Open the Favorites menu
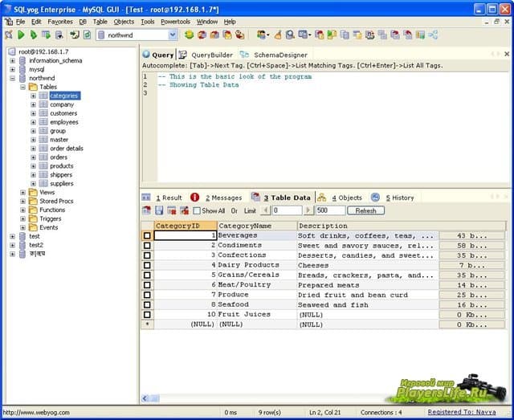The image size is (514, 420). pyautogui.click(x=60, y=22)
